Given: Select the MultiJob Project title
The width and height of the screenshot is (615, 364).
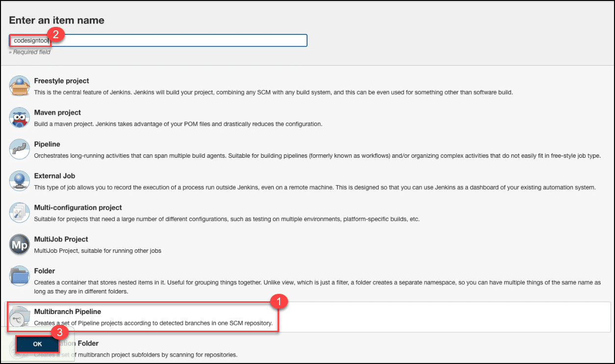Looking at the screenshot, I should click(61, 240).
